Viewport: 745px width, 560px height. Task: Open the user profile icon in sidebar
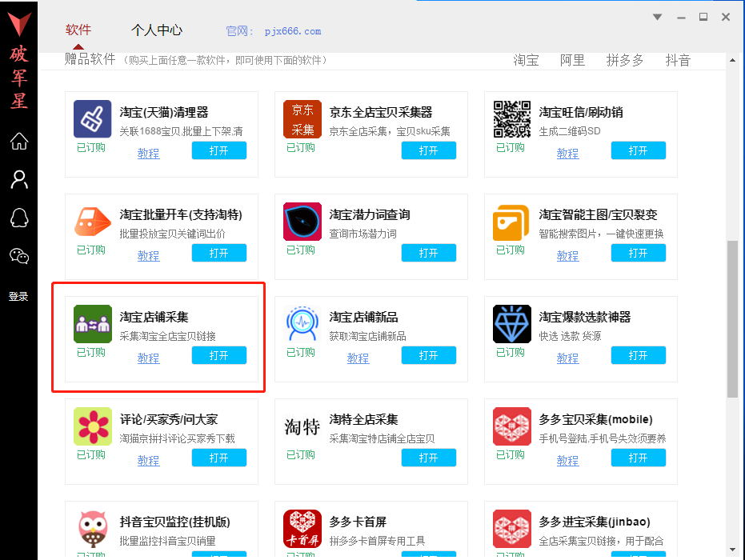(19, 179)
